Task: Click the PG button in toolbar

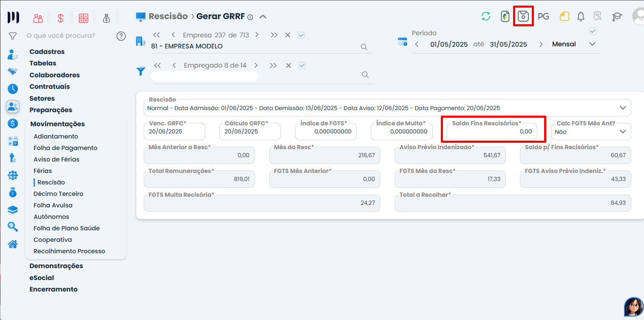Action: click(543, 17)
